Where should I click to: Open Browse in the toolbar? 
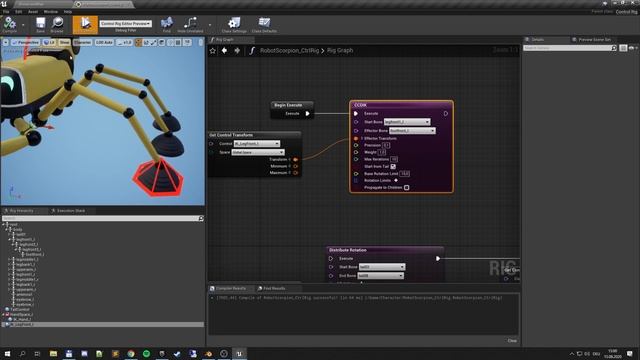click(x=57, y=24)
